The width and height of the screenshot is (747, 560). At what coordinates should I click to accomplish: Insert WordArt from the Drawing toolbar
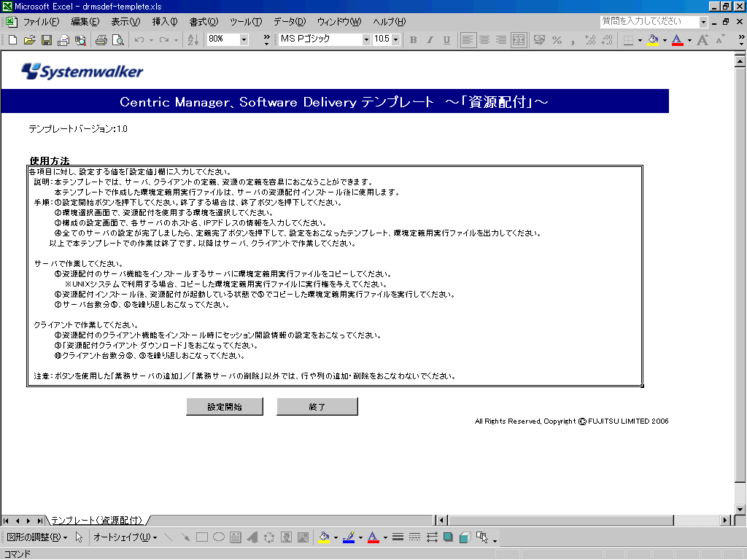tap(252, 537)
